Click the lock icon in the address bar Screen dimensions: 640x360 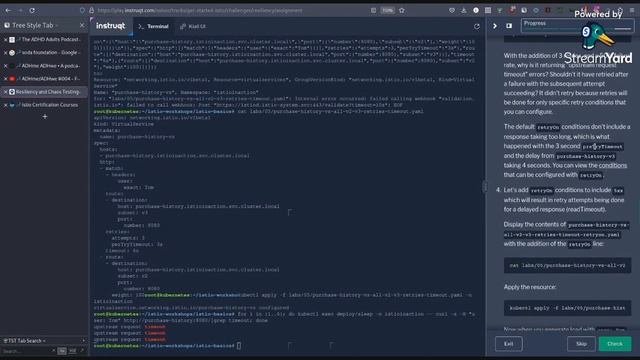click(x=91, y=10)
